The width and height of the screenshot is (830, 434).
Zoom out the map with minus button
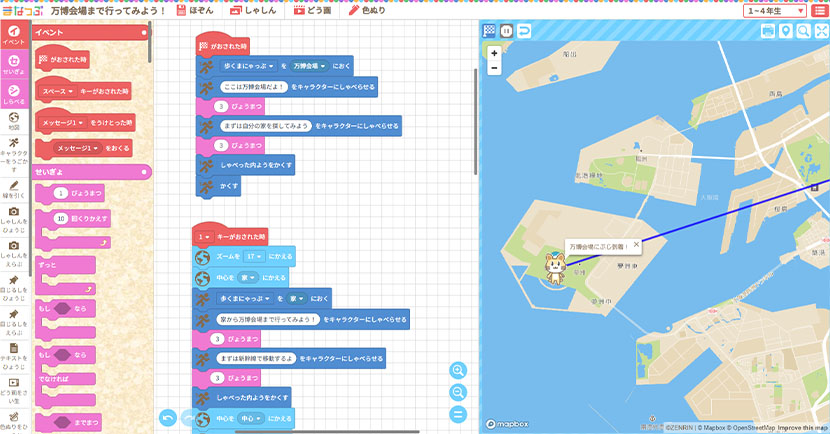tap(494, 68)
